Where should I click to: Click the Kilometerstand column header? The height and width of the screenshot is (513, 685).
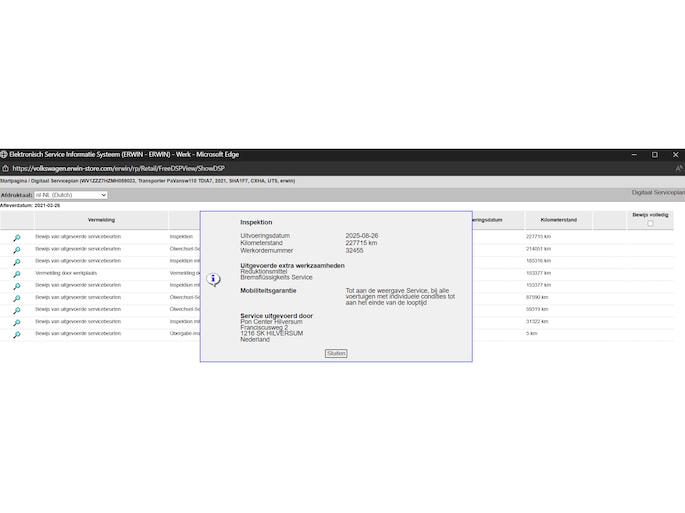coord(558,219)
